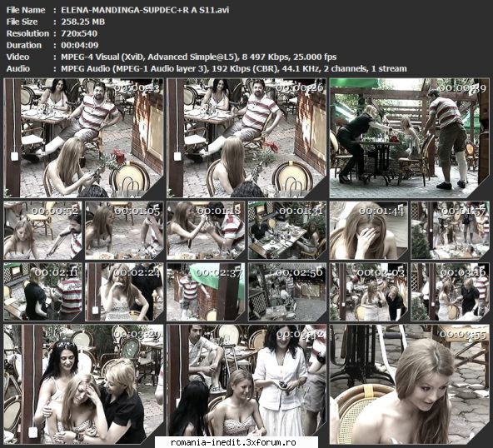This screenshot has width=493, height=448.
Task: Click the small thumbnail at 00:00:52
Action: pyautogui.click(x=42, y=230)
